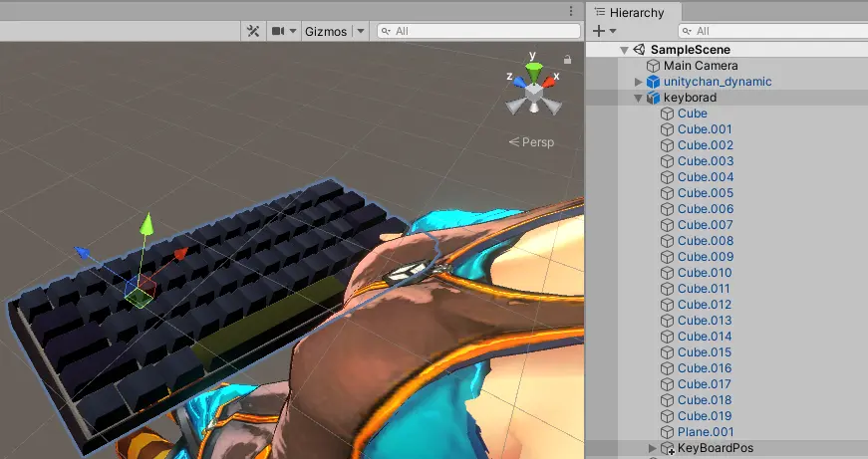Click the red X cone on the orientation gizmo
The height and width of the screenshot is (459, 868).
point(548,82)
